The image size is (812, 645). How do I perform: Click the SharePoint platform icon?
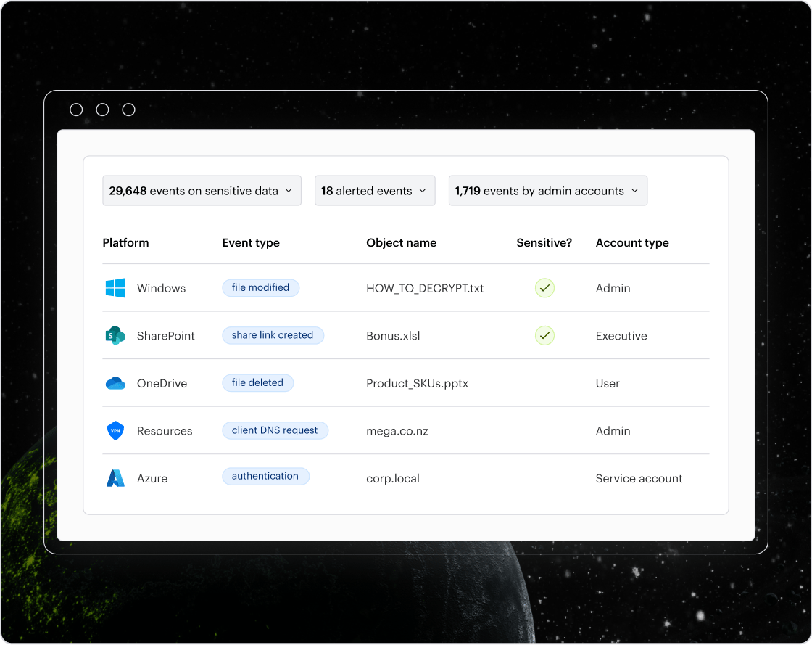pos(115,336)
